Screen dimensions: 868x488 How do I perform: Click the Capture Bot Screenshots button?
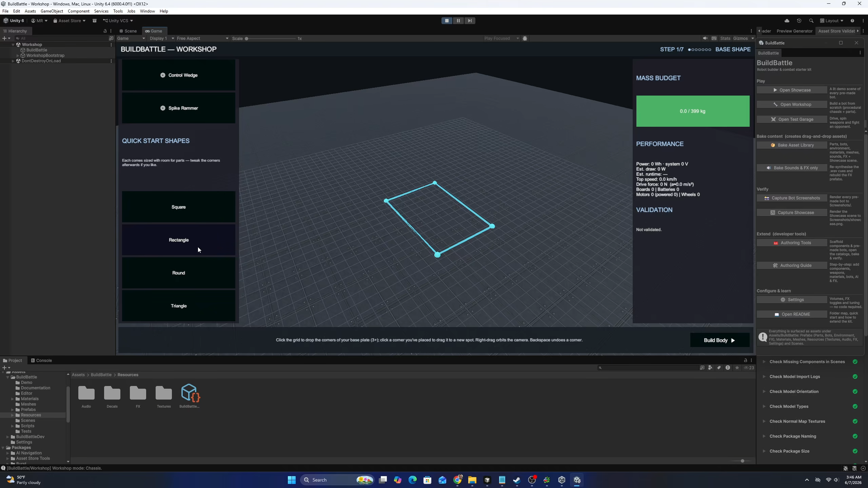pos(792,198)
